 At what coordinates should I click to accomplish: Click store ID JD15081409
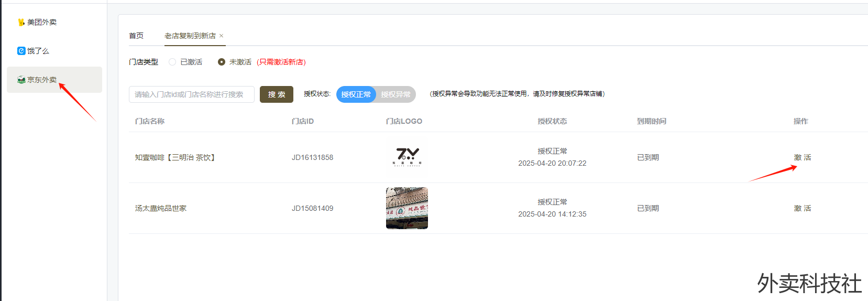pos(312,208)
